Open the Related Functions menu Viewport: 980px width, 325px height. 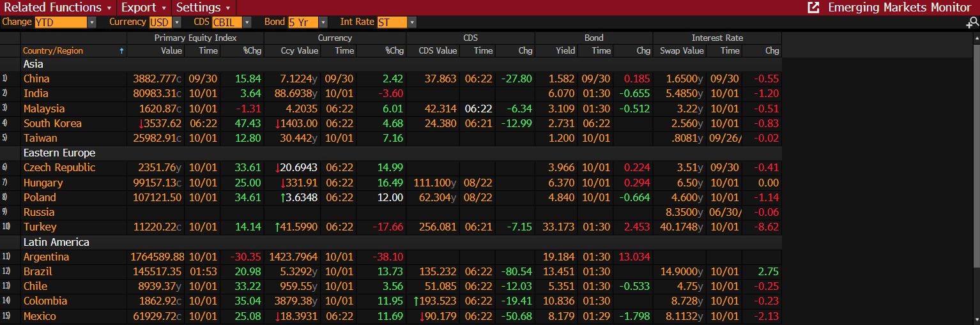58,8
